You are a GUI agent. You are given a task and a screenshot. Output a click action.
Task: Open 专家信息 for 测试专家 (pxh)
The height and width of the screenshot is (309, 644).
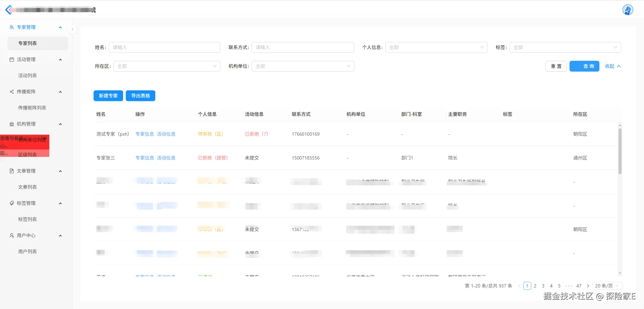(x=145, y=134)
